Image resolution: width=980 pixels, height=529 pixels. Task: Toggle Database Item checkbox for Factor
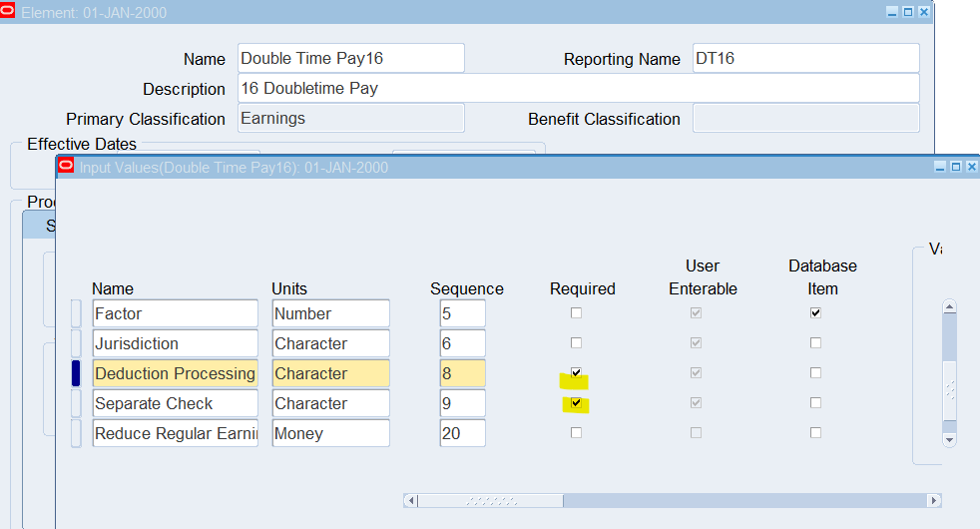[815, 313]
